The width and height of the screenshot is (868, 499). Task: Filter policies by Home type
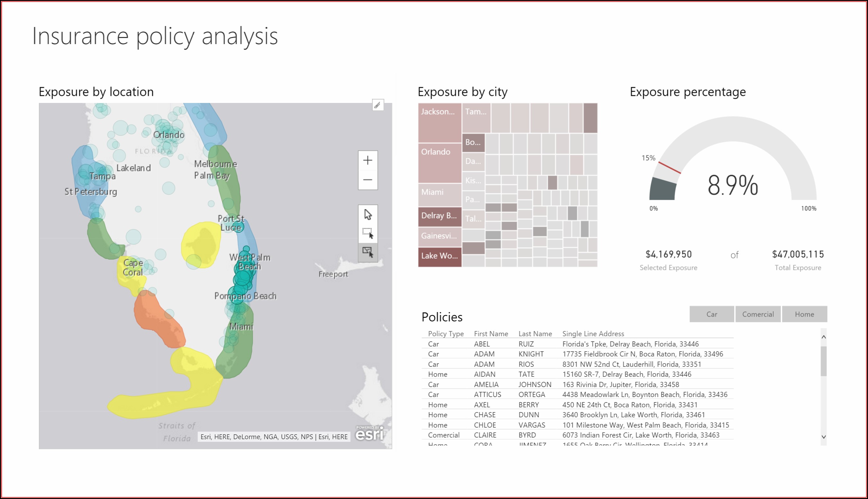pyautogui.click(x=804, y=314)
